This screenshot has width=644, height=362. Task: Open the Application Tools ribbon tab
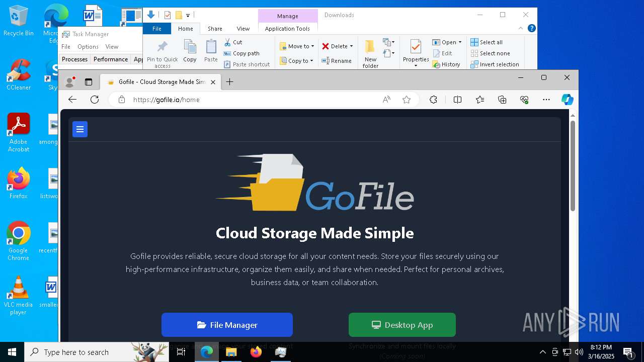pos(287,29)
